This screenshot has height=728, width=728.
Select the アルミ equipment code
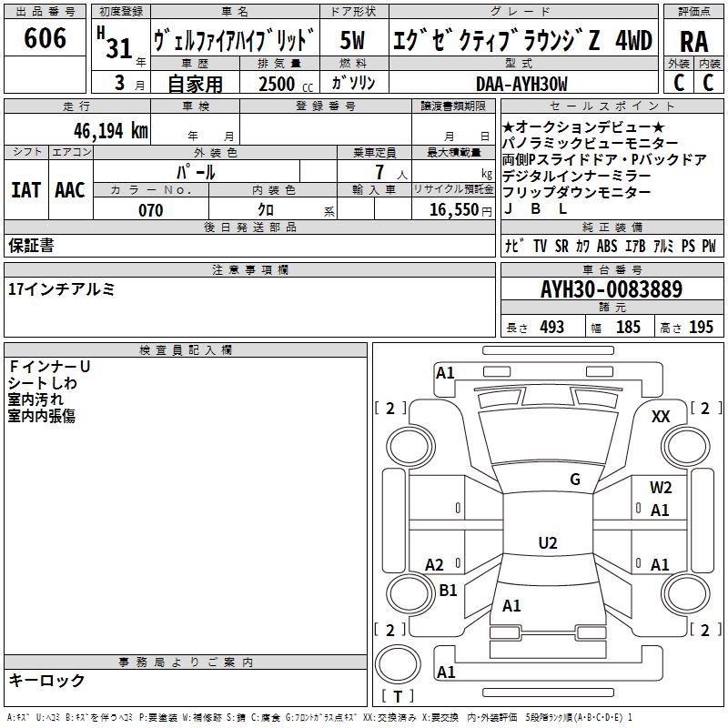point(663,246)
